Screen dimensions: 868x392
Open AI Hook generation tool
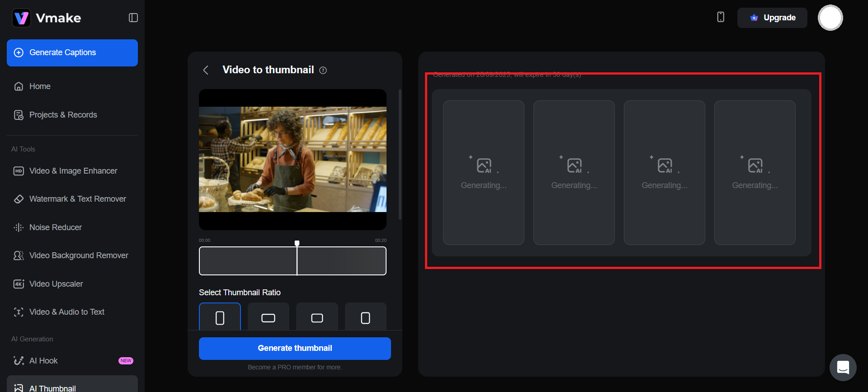tap(43, 361)
